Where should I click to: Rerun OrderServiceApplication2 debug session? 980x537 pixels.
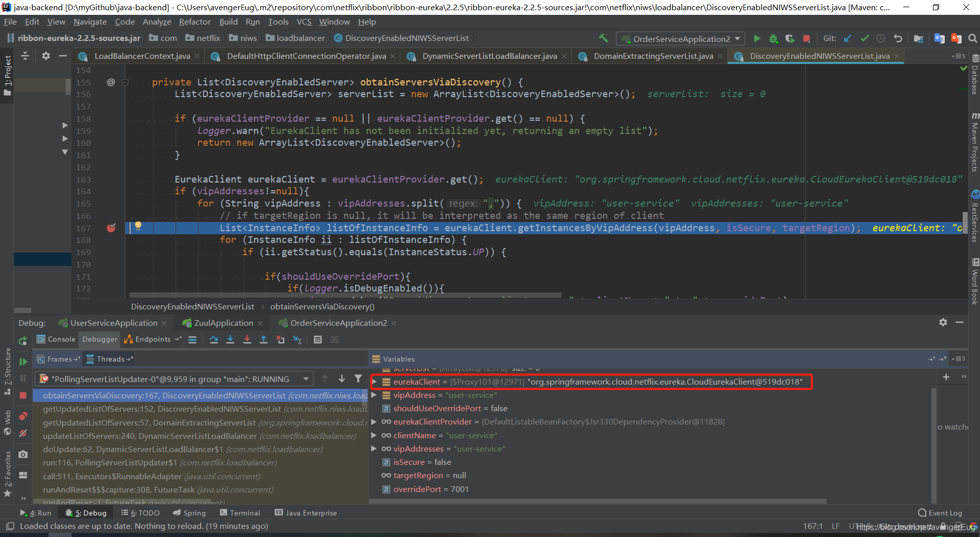coord(23,341)
